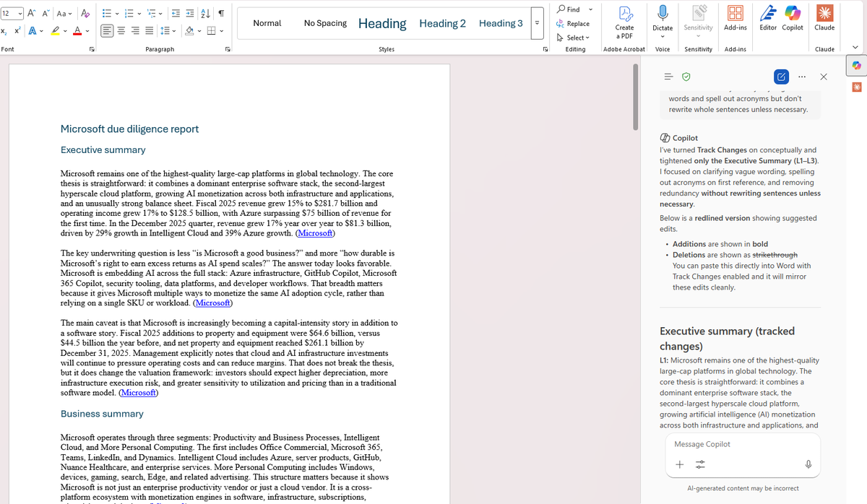Follow first paragraph Microsoft citation link
This screenshot has height=504, width=867.
pos(315,233)
